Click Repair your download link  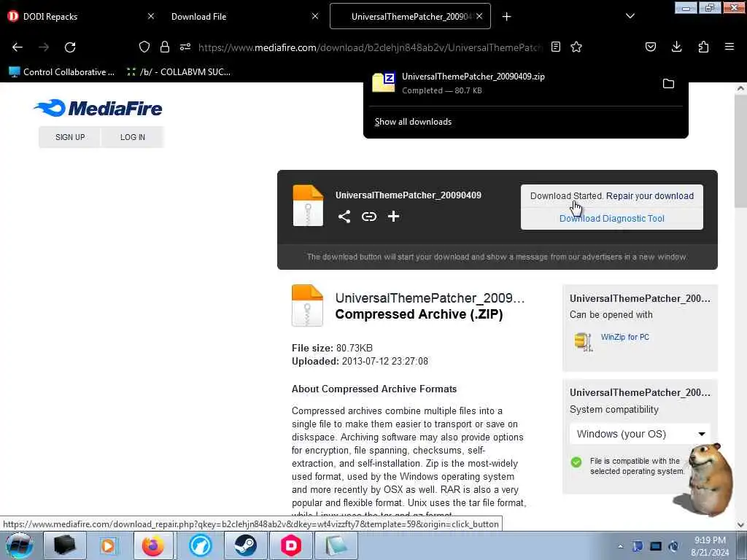point(650,196)
